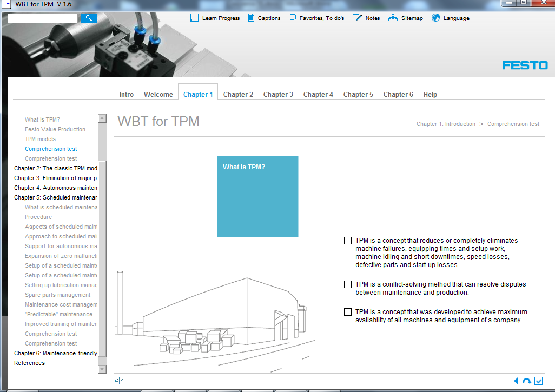The height and width of the screenshot is (392, 555).
Task: Open 'What is TPM?' in sidebar
Action: tap(43, 119)
